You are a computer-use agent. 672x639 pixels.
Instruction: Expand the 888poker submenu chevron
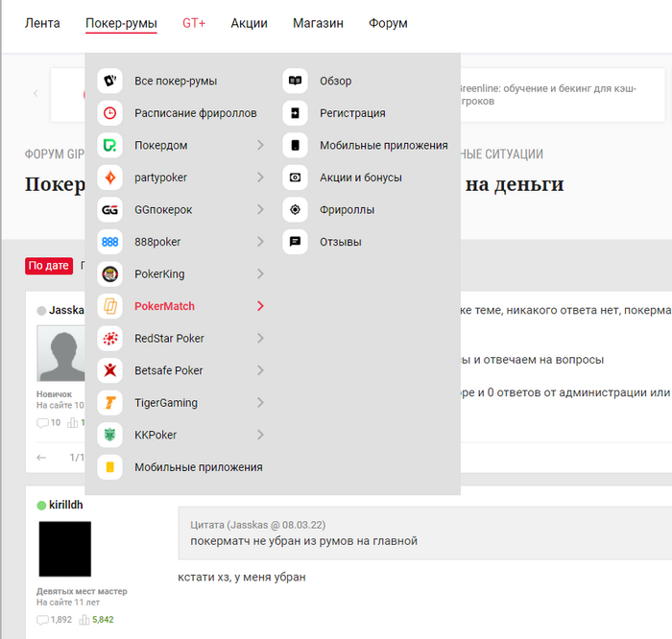pyautogui.click(x=260, y=242)
